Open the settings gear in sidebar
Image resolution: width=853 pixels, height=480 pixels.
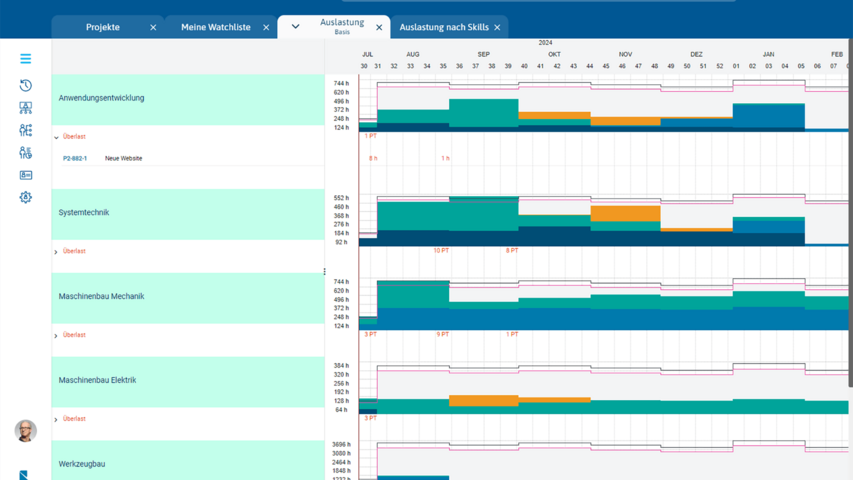click(x=26, y=197)
